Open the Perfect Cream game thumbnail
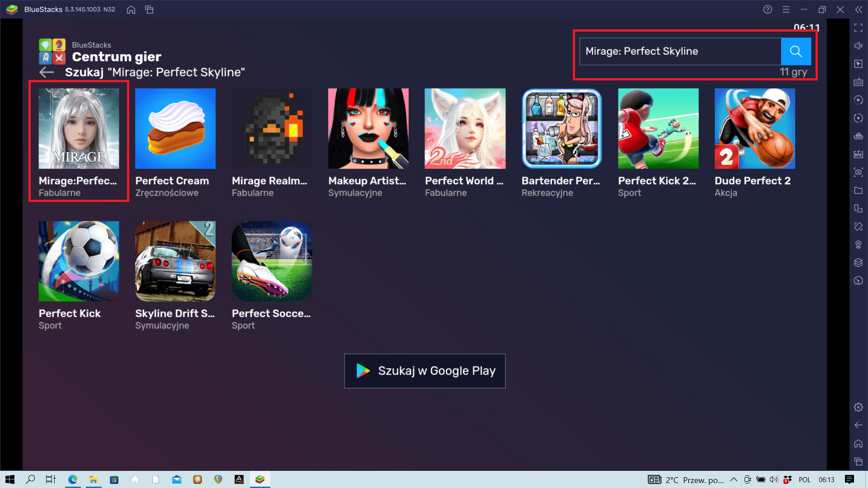Image resolution: width=868 pixels, height=488 pixels. point(175,128)
